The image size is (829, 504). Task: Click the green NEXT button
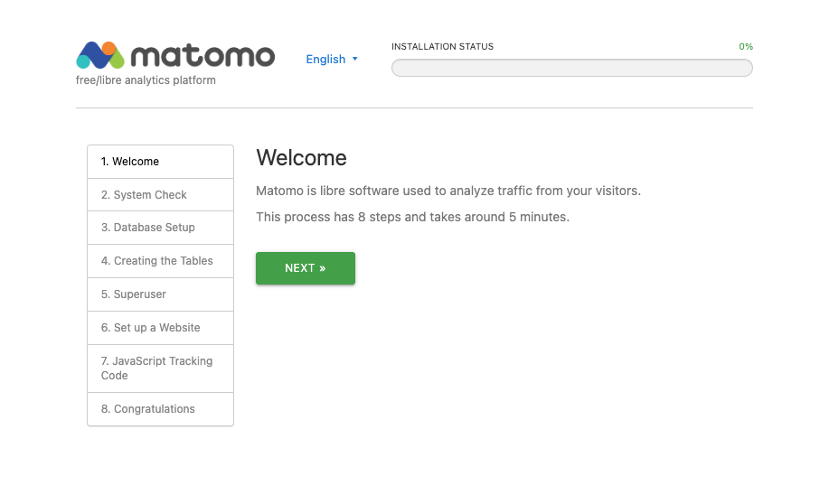click(x=306, y=268)
